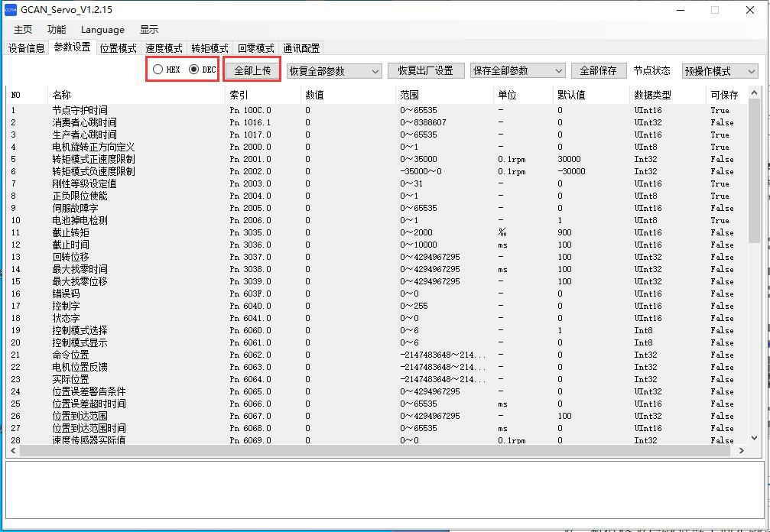Image resolution: width=770 pixels, height=532 pixels.
Task: Click the 数值 cell for 截止转矩
Action: coord(308,232)
